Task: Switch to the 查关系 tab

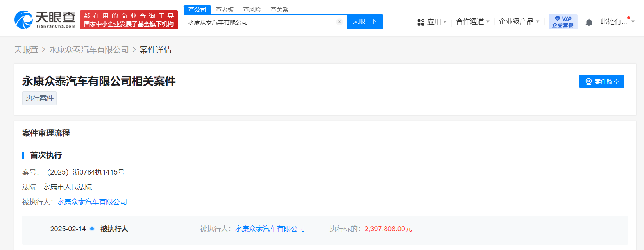Action: [279, 10]
